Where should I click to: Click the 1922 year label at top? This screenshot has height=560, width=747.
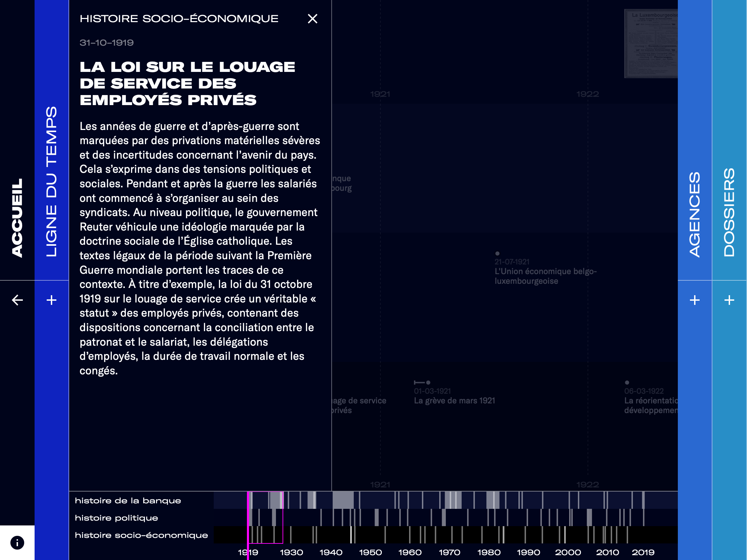point(588,94)
